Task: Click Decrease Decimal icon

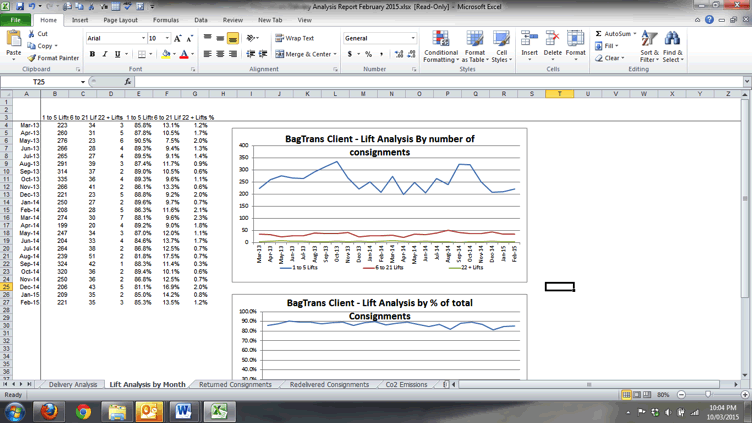Action: click(411, 54)
